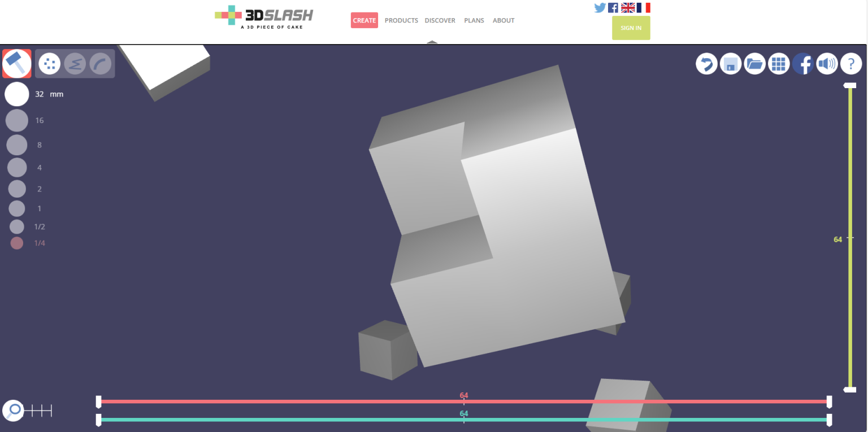Open the help question mark icon
The height and width of the screenshot is (432, 868).
tap(851, 64)
